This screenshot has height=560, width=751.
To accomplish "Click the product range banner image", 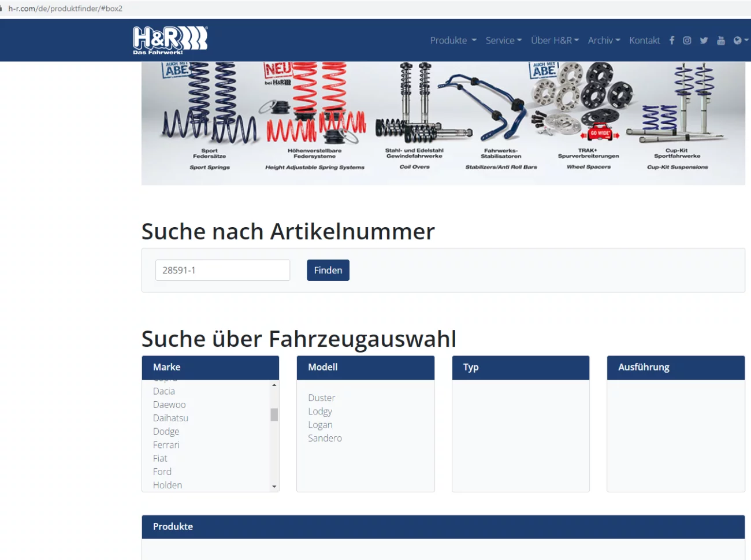I will pos(443,123).
